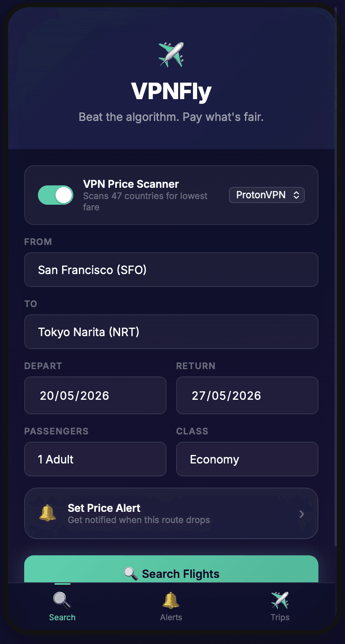Click the magnifying glass icon in the bottom navigation
345x644 pixels.
[62, 600]
